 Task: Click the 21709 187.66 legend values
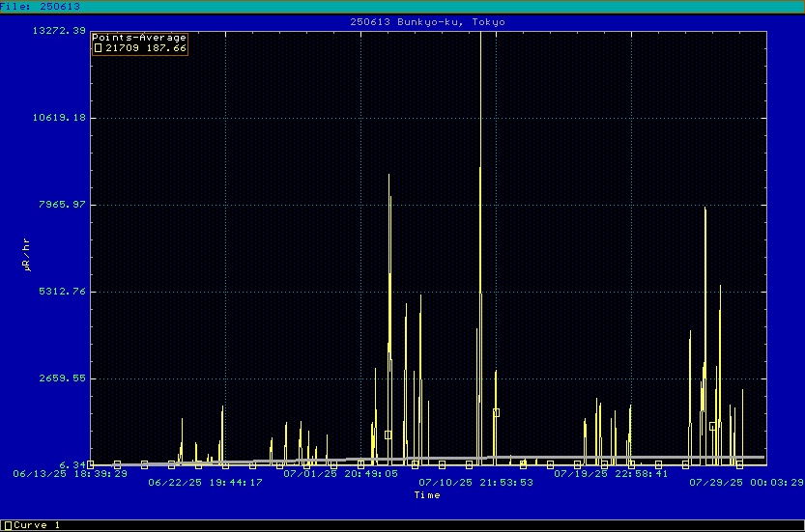click(146, 47)
